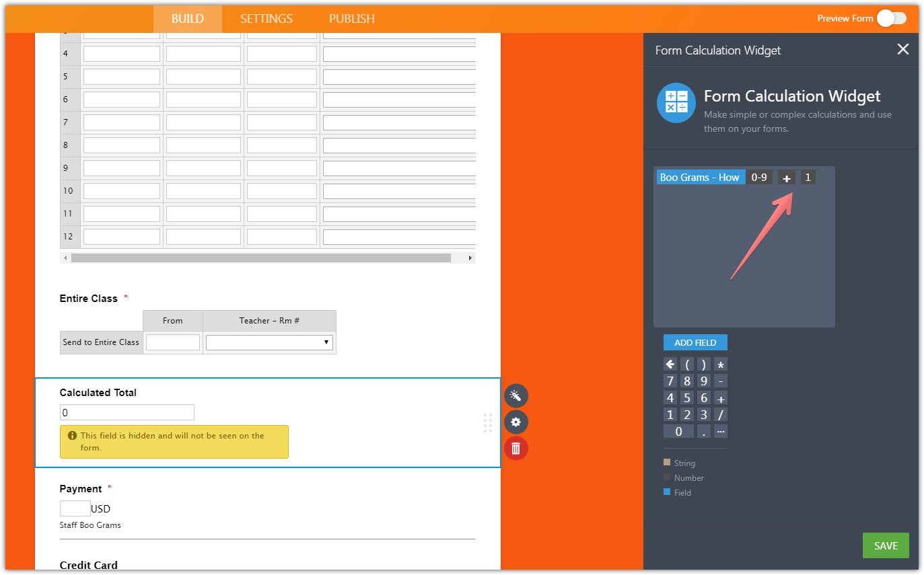Click the three-dots key on keypad
The height and width of the screenshot is (575, 924).
tap(721, 431)
